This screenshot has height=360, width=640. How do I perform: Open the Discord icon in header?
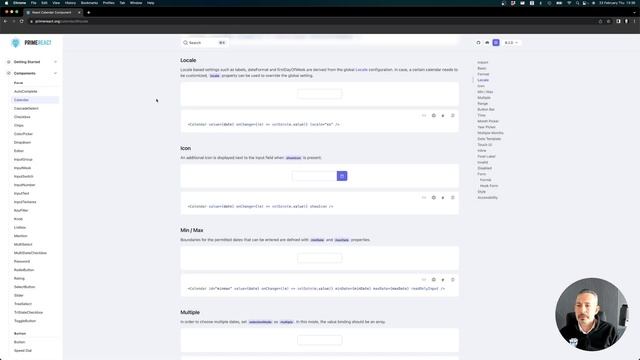coord(487,42)
